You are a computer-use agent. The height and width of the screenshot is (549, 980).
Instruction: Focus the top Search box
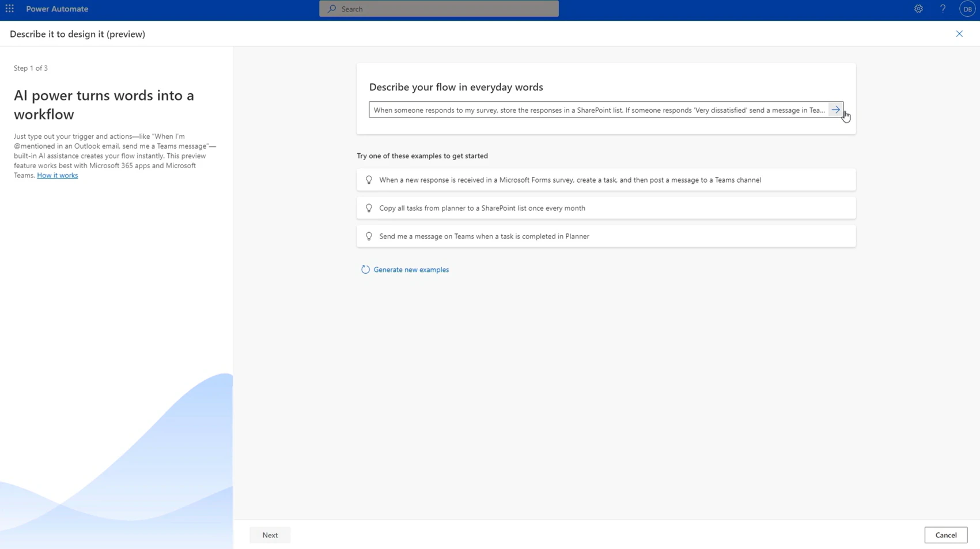[439, 9]
